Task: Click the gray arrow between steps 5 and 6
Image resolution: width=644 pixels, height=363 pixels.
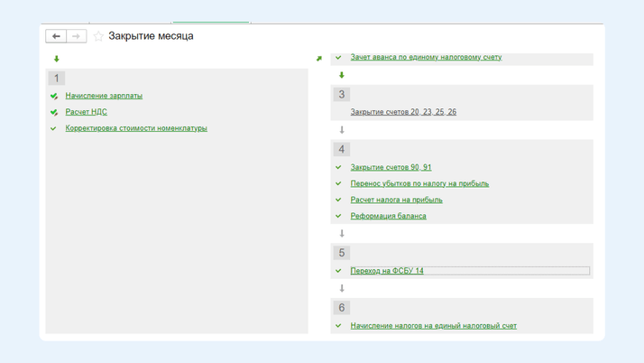Action: coord(342,289)
